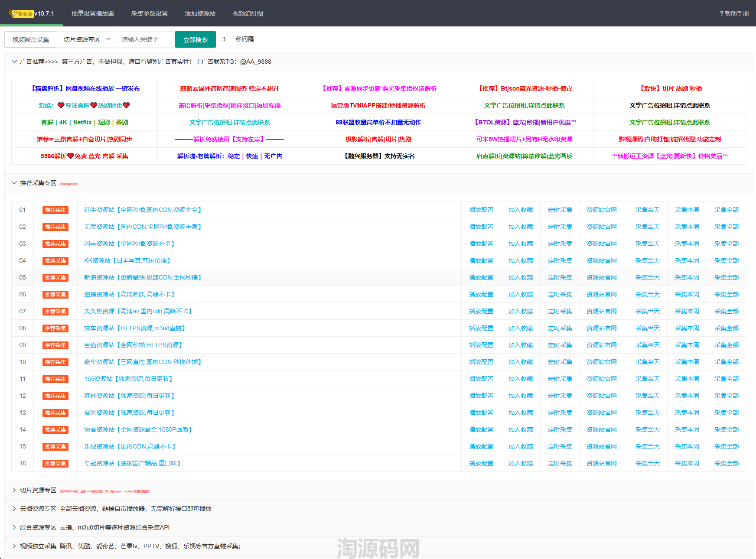Click 定时采集 for 155资源站
Screen dimensions: 756x559
tap(560, 379)
